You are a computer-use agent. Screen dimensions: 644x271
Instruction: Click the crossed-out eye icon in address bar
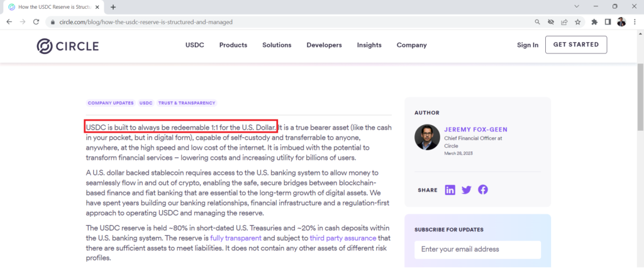(x=551, y=21)
